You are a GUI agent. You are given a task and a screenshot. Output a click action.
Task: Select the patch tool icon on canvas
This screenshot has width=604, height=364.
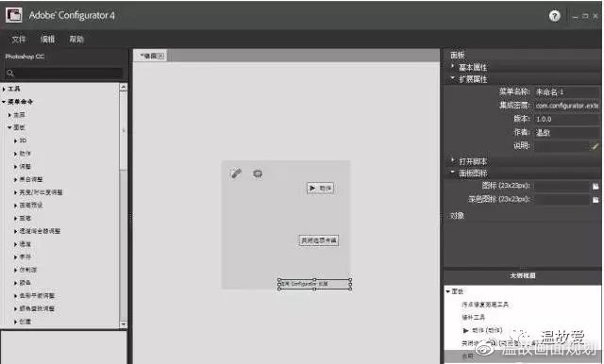pyautogui.click(x=258, y=174)
